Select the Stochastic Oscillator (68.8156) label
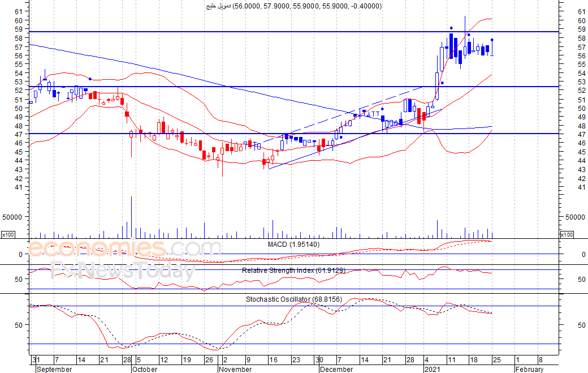Image resolution: width=588 pixels, height=373 pixels. pos(293,299)
